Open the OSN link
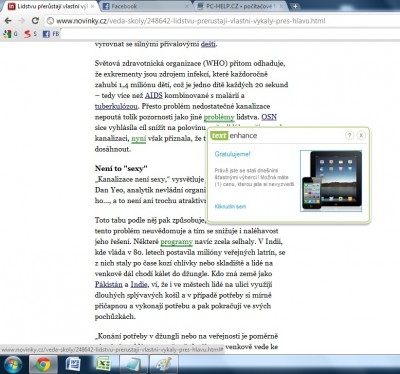 coord(269,117)
